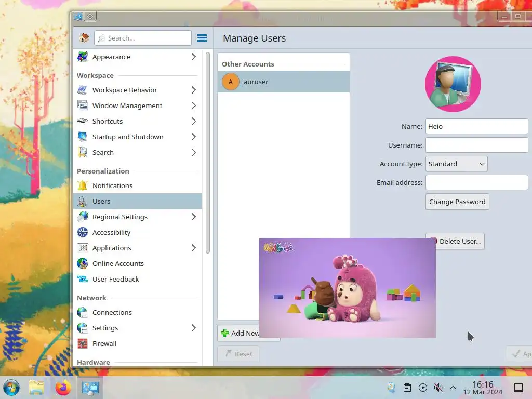The height and width of the screenshot is (399, 532).
Task: Click the Online Accounts icon
Action: 83,263
